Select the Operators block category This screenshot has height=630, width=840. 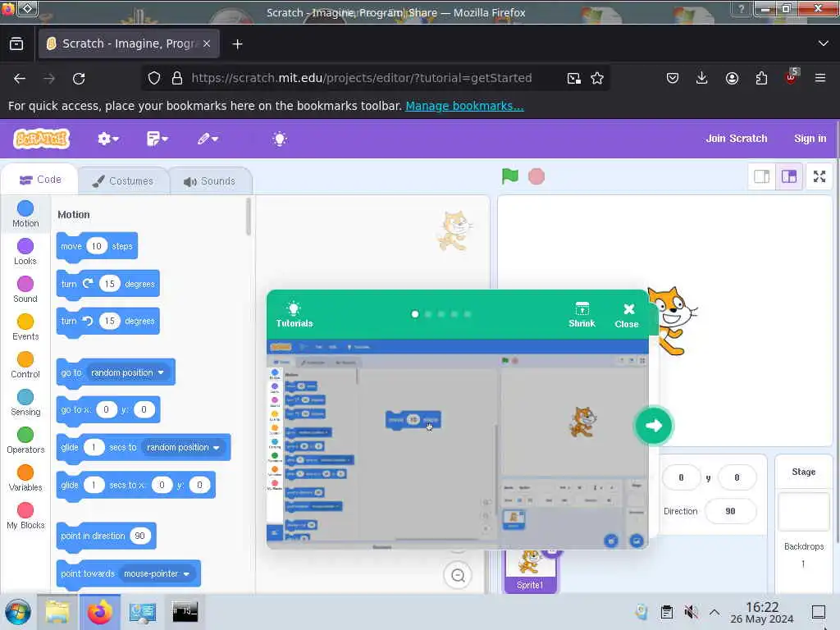pos(25,441)
